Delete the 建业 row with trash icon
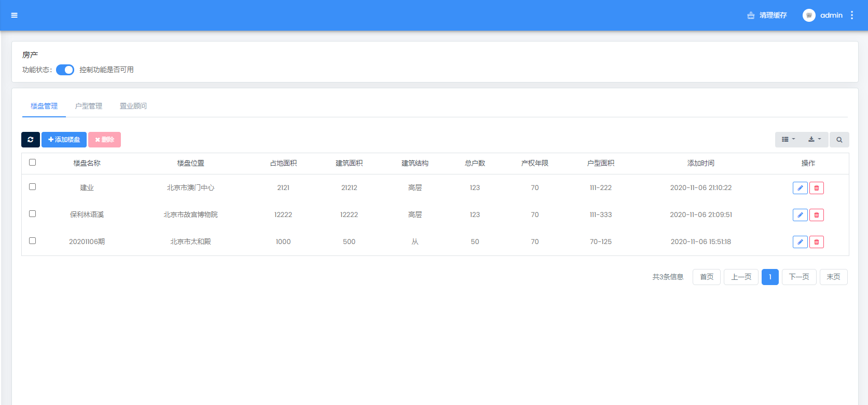This screenshot has width=868, height=405. pos(817,188)
